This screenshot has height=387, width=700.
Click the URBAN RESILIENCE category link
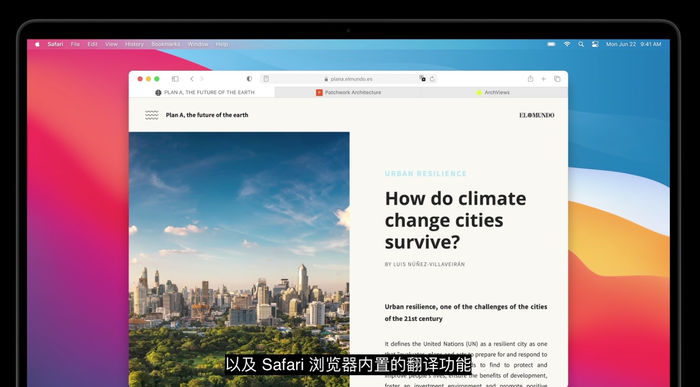tap(425, 174)
